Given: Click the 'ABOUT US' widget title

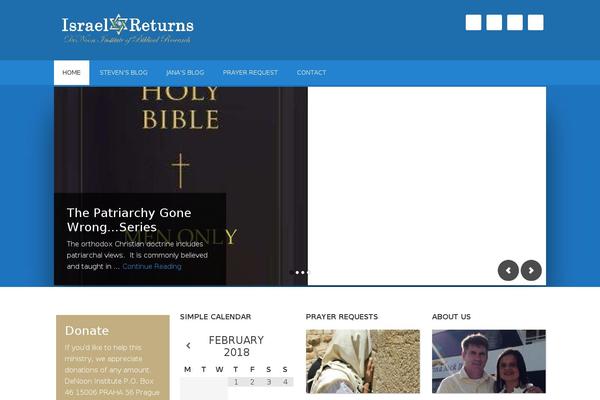Looking at the screenshot, I should tap(451, 317).
